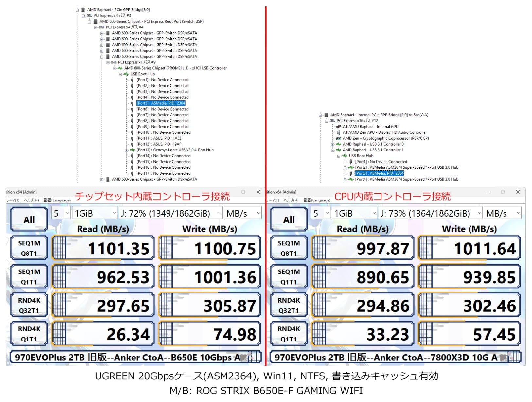Expand the Genesys Logic USB V2.0 4-Port Hub
The width and height of the screenshot is (532, 402).
click(x=127, y=150)
